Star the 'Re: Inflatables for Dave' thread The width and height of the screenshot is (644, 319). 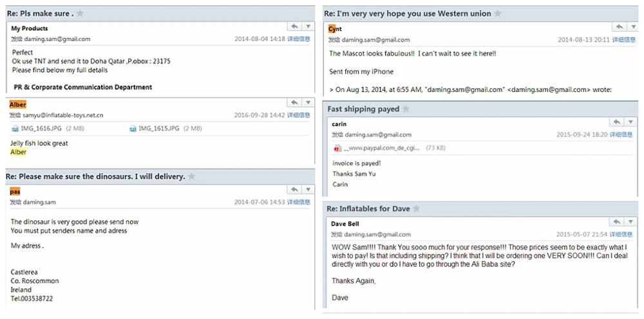[416, 209]
